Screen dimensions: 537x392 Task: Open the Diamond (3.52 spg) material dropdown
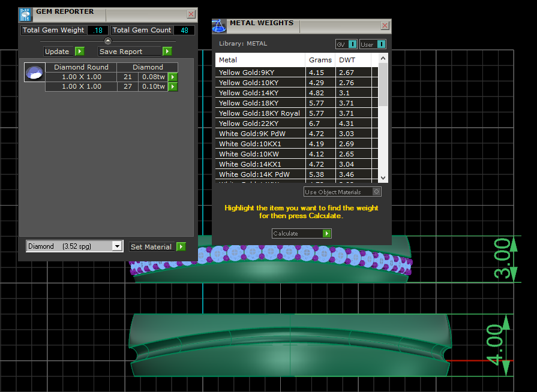point(118,246)
